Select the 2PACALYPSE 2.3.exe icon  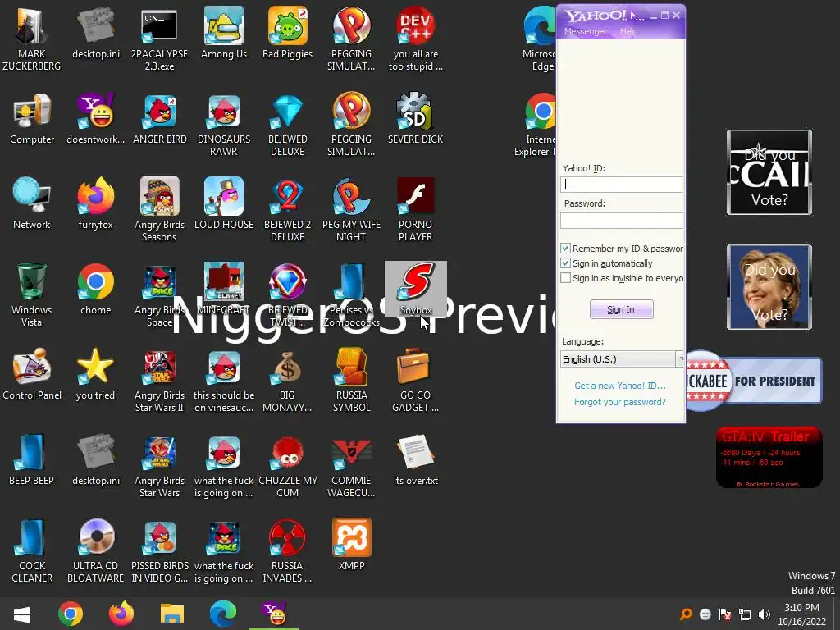click(x=160, y=39)
